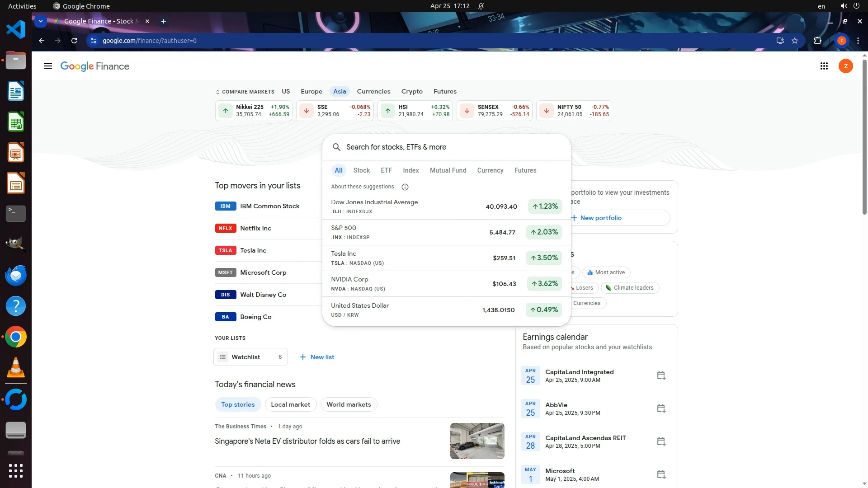
Task: Open Chrome extensions puzzle icon
Action: click(817, 41)
